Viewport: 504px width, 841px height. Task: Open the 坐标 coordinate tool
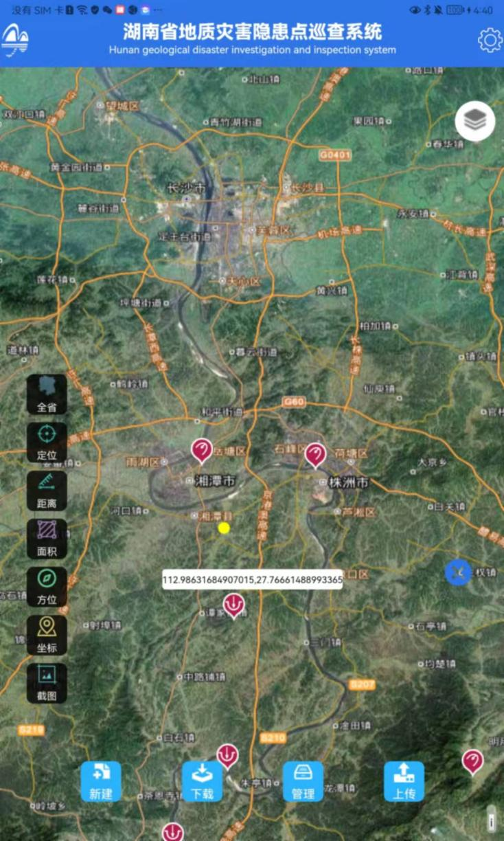(47, 634)
